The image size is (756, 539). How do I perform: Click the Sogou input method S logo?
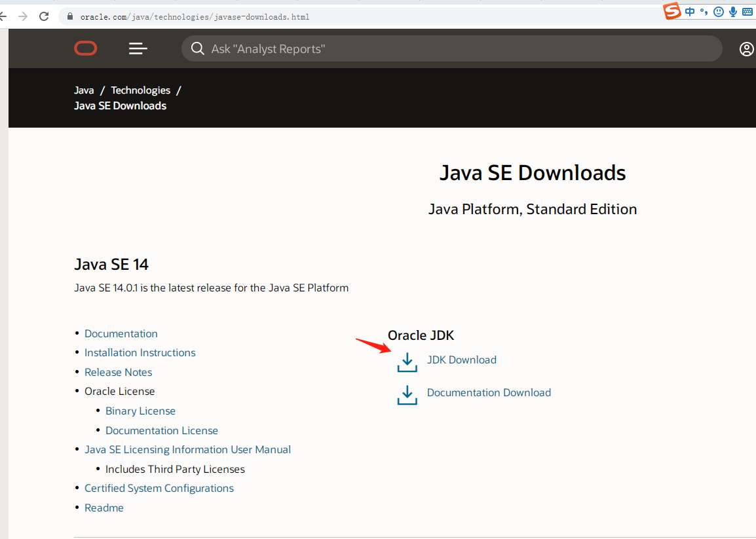click(x=672, y=11)
